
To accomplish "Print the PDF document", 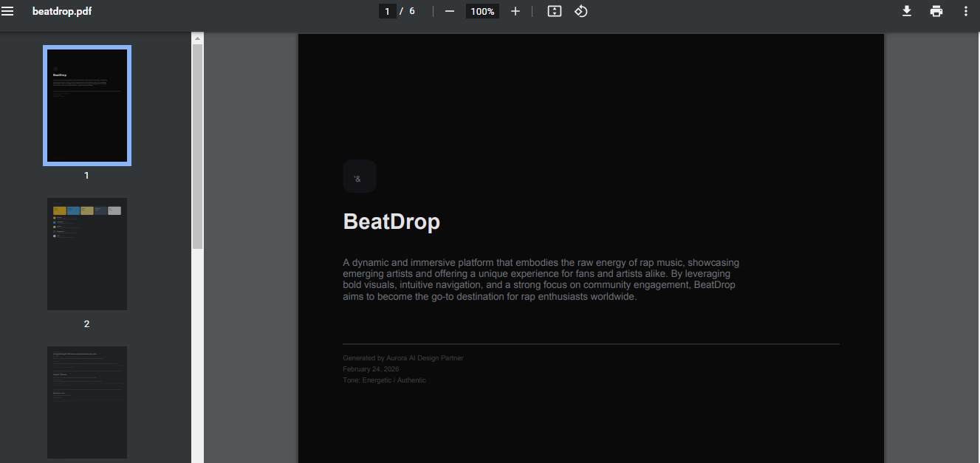I will click(x=936, y=11).
